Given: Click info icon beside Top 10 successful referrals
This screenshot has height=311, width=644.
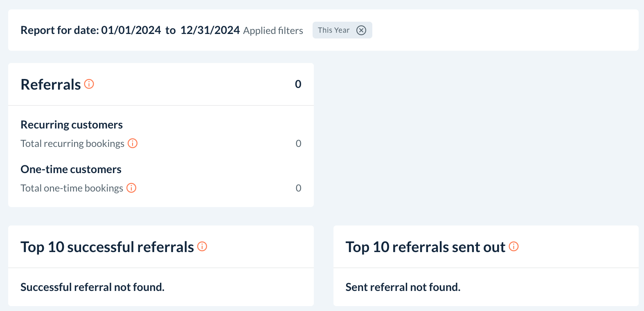Looking at the screenshot, I should tap(202, 246).
